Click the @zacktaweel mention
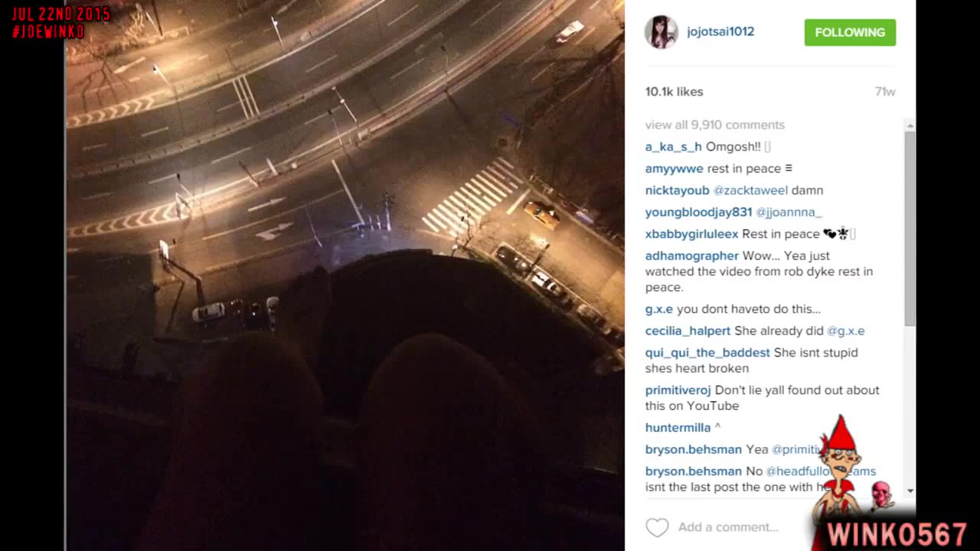Screen dimensions: 980x551 click(x=750, y=190)
